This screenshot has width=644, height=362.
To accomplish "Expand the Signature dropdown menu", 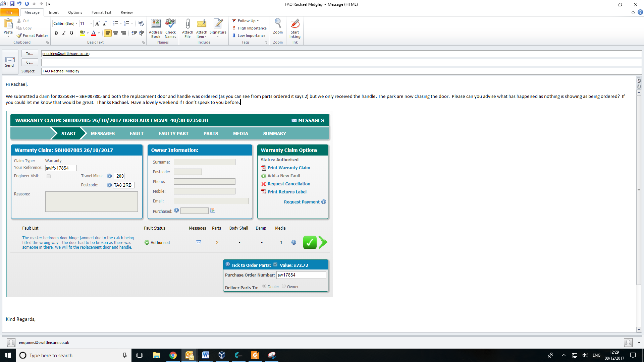I will tap(218, 37).
